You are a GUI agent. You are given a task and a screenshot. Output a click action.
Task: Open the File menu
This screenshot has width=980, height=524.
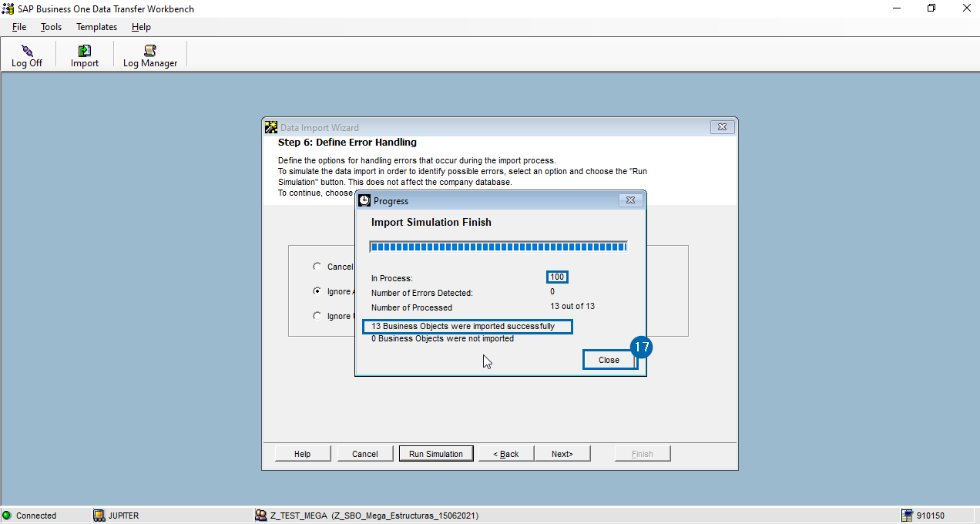(x=19, y=27)
